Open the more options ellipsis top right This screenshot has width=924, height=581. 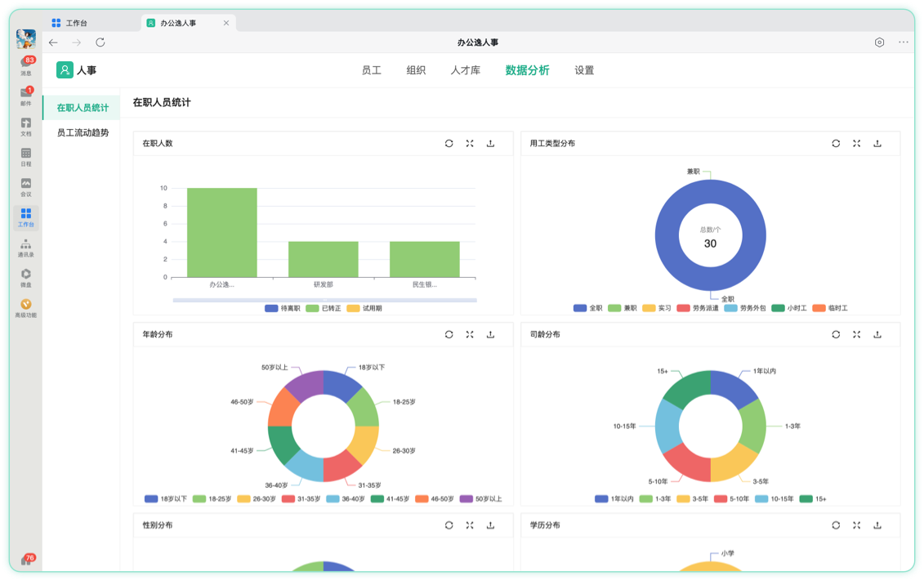904,42
